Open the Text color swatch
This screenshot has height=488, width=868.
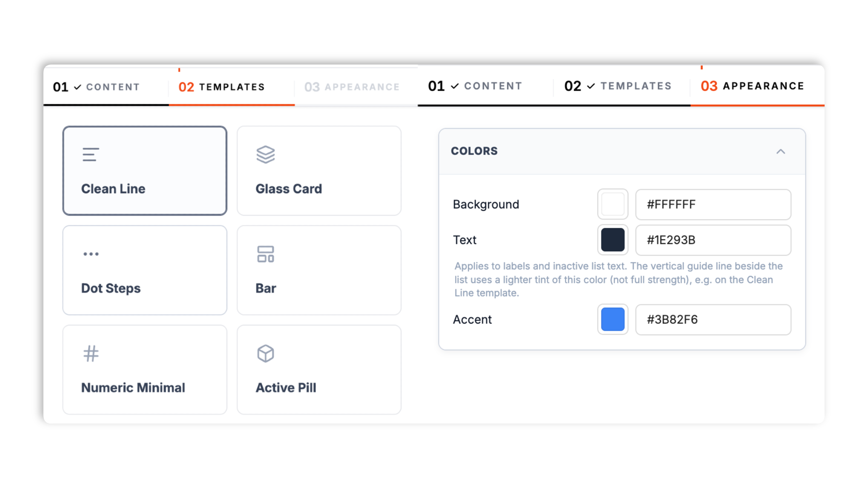tap(613, 240)
